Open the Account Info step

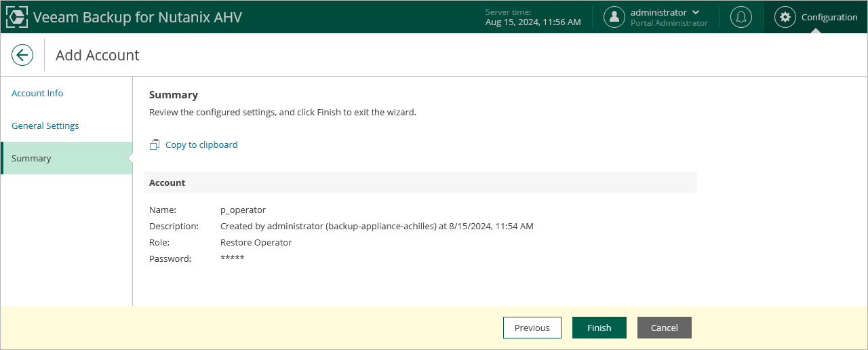tap(37, 93)
